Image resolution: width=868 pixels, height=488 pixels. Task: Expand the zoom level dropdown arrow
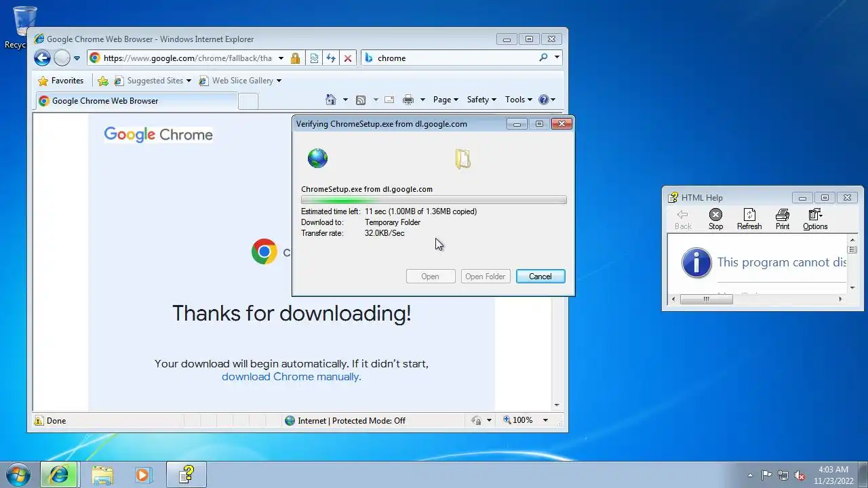pyautogui.click(x=545, y=420)
